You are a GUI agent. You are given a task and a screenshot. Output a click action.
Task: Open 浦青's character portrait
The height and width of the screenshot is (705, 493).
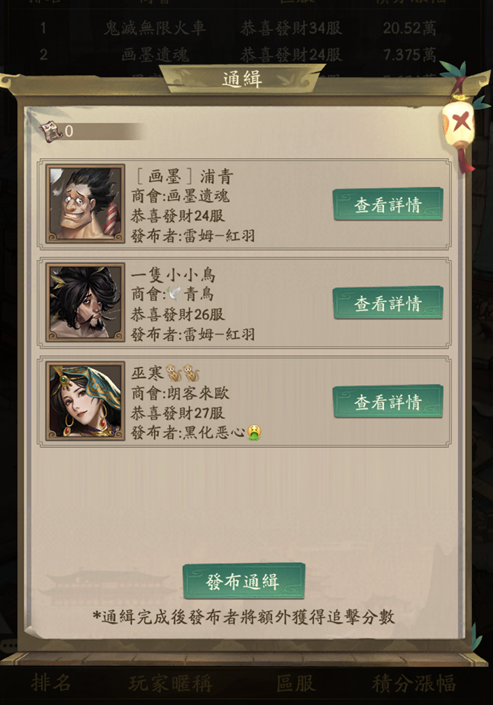click(85, 204)
